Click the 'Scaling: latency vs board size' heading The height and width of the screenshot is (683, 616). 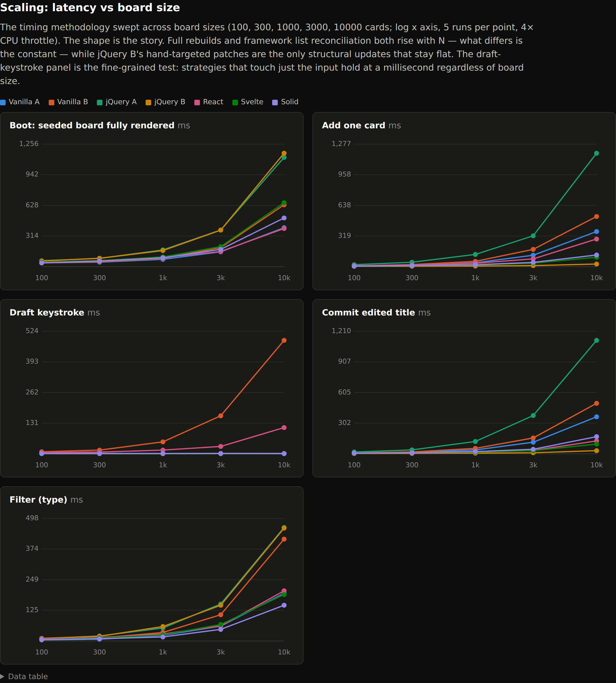tap(90, 8)
